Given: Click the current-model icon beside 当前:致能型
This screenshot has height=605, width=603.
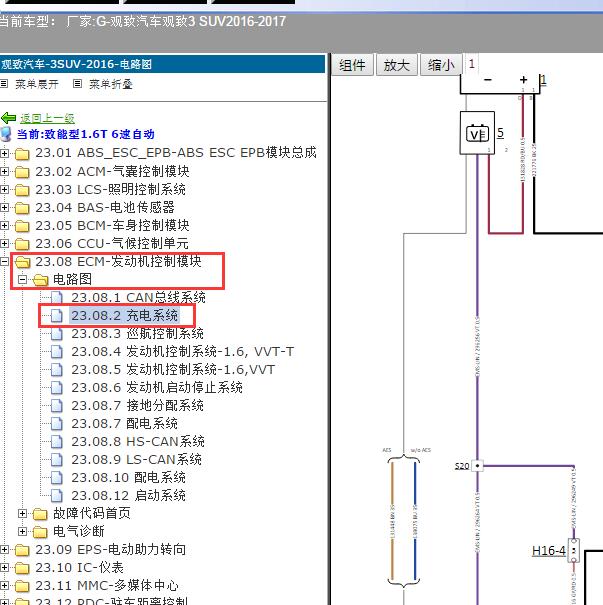Looking at the screenshot, I should (x=6, y=134).
